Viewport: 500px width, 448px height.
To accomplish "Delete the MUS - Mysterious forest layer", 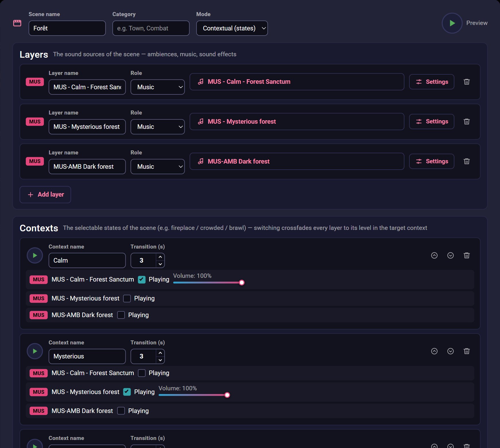I will coord(466,122).
